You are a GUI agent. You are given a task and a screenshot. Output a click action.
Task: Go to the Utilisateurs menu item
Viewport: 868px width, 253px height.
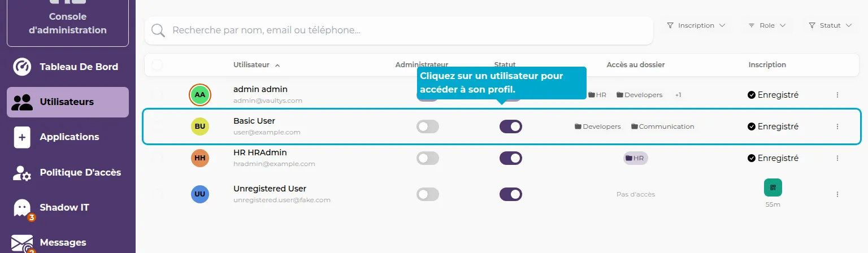coord(67,102)
